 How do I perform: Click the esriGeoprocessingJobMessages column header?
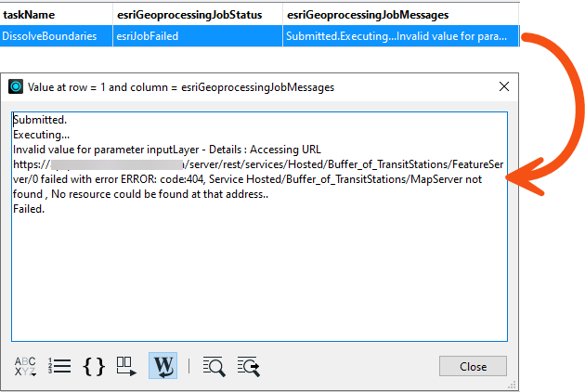pos(401,15)
